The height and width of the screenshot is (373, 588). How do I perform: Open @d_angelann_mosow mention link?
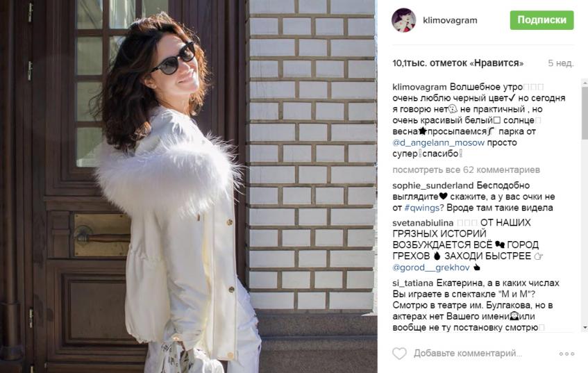point(438,142)
